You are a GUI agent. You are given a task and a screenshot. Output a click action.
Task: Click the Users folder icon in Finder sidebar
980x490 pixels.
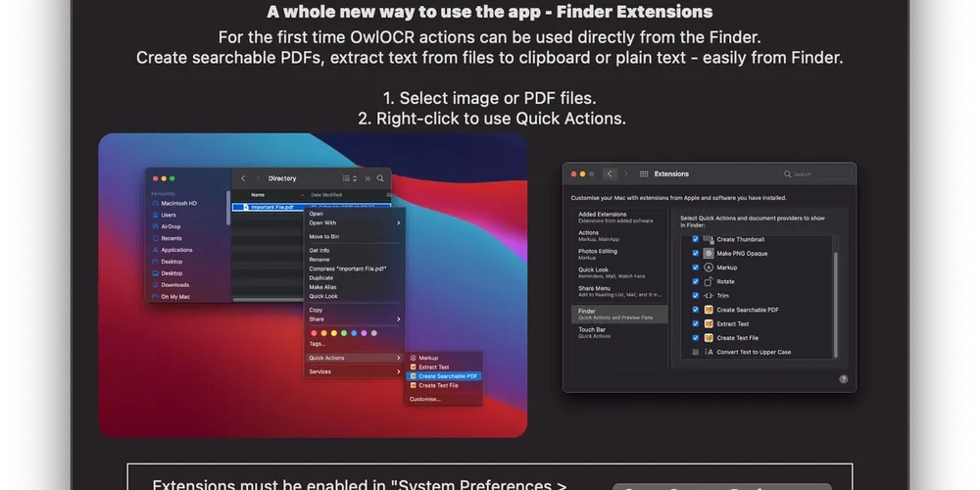tap(156, 215)
